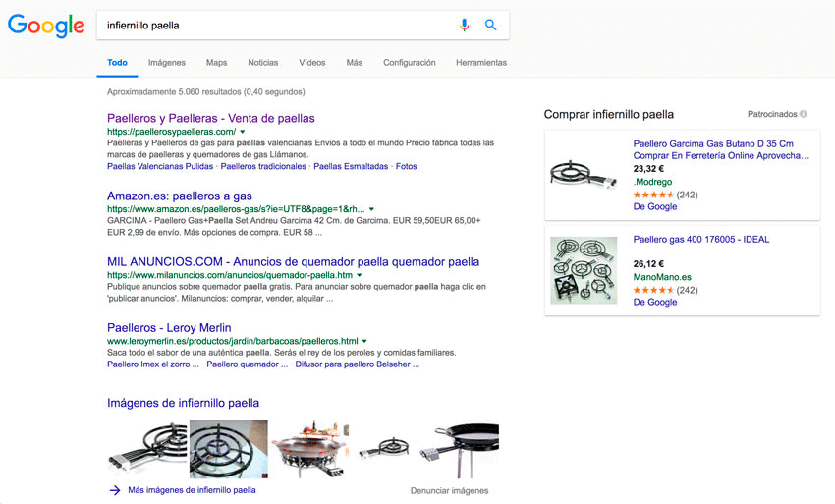Click the 26,12 € price

point(648,263)
